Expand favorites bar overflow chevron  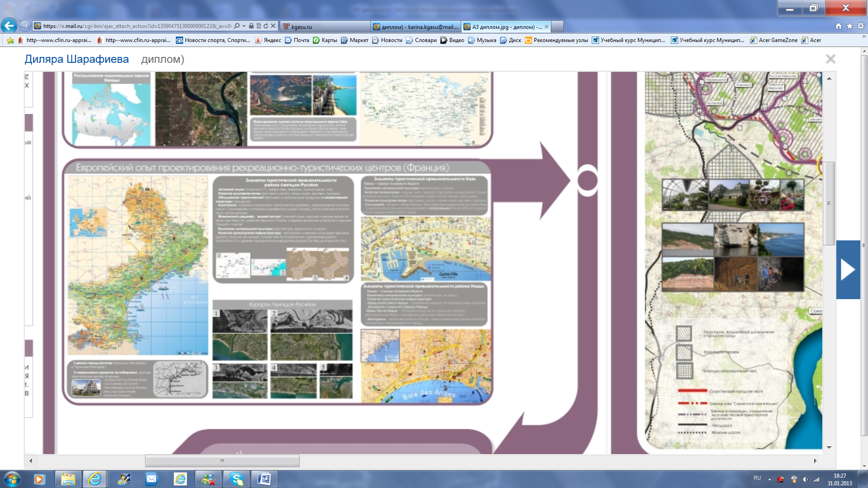863,37
